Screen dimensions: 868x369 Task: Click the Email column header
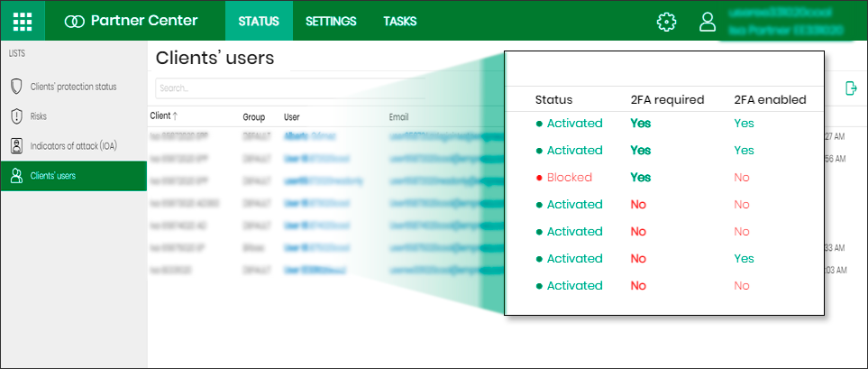398,117
